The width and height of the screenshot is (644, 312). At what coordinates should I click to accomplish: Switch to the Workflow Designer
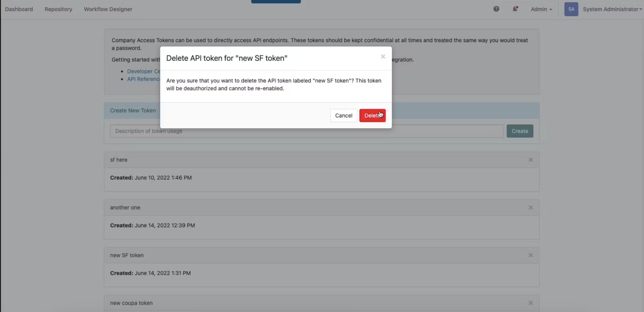click(108, 9)
